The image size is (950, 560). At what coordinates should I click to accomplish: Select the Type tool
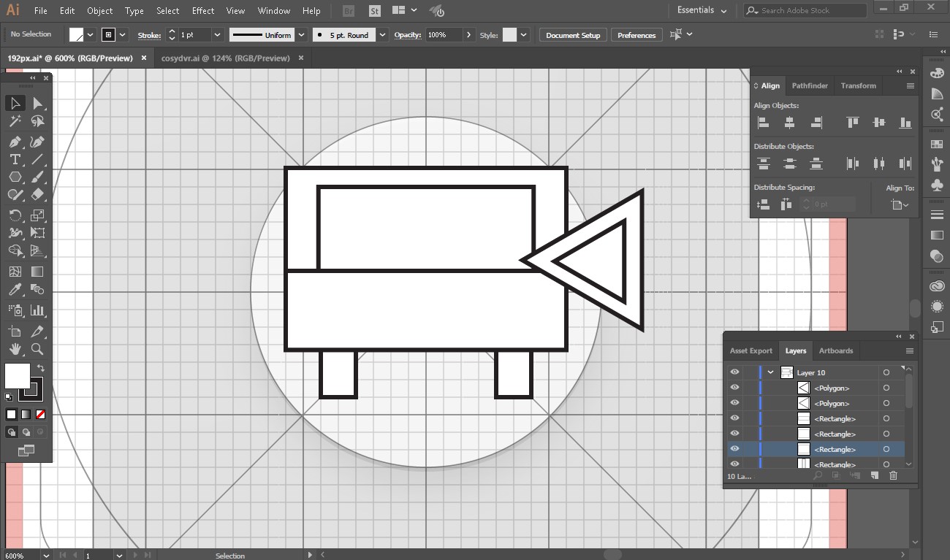(x=15, y=159)
